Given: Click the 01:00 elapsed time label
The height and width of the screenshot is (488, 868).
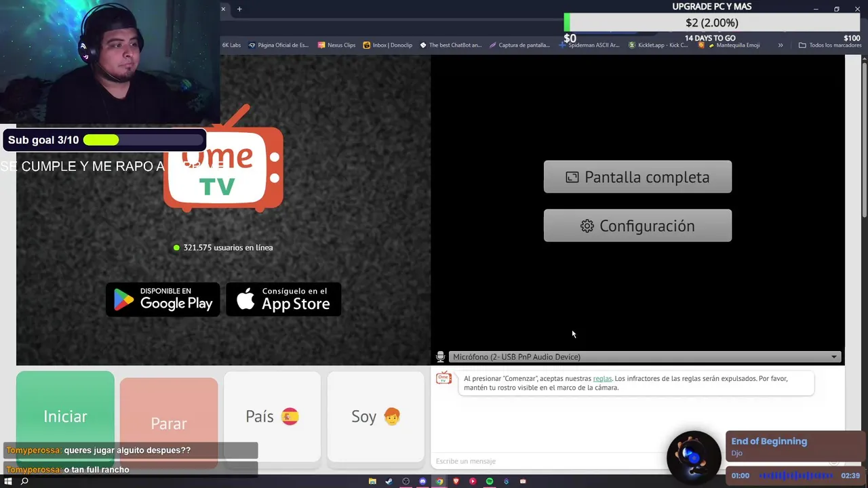Looking at the screenshot, I should point(741,476).
